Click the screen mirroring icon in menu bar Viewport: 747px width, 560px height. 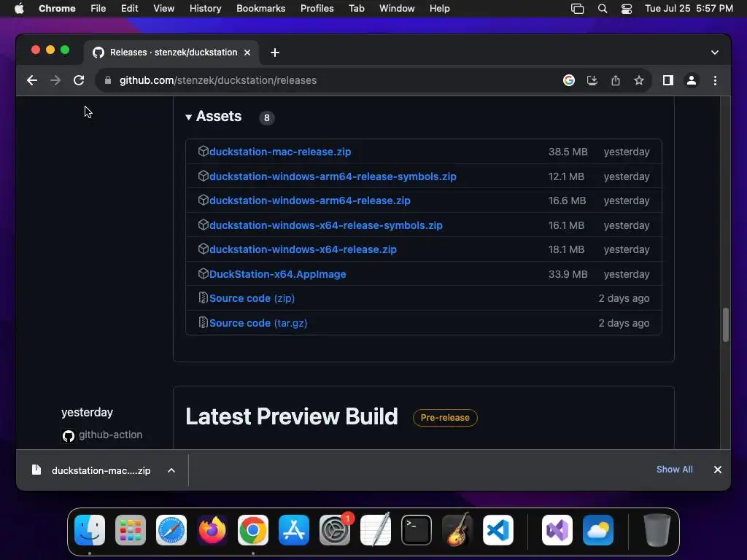pos(578,9)
